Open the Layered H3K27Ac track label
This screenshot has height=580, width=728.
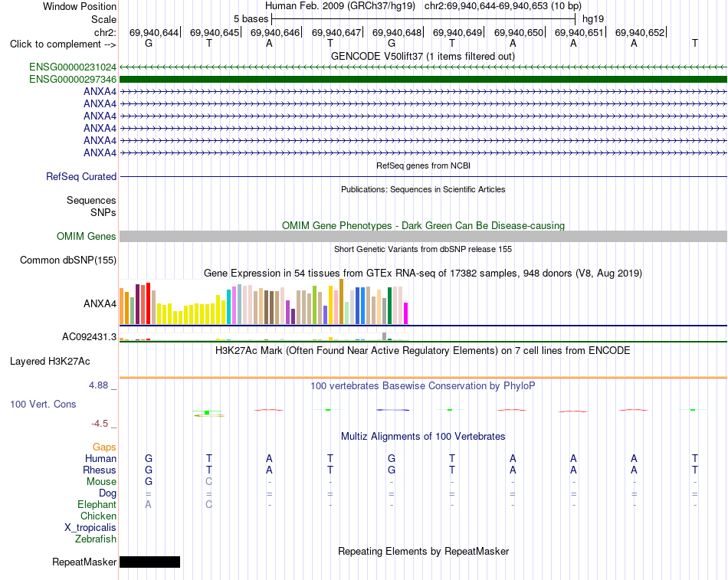(50, 362)
